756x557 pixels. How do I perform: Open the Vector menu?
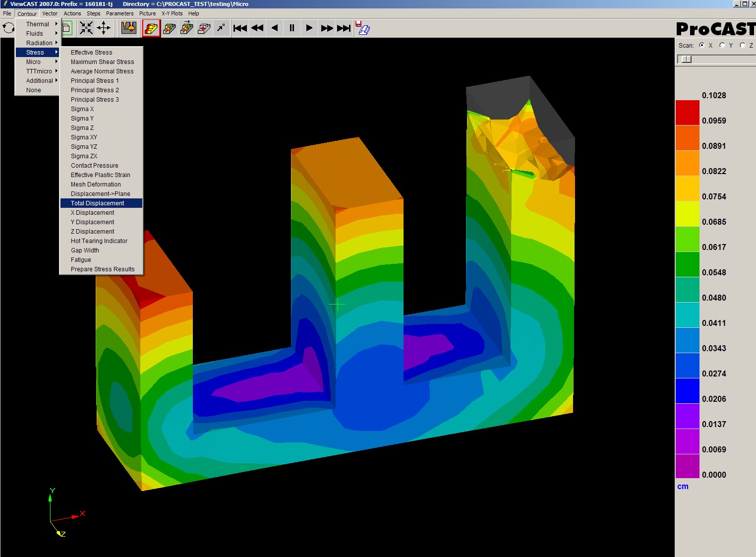pyautogui.click(x=50, y=13)
